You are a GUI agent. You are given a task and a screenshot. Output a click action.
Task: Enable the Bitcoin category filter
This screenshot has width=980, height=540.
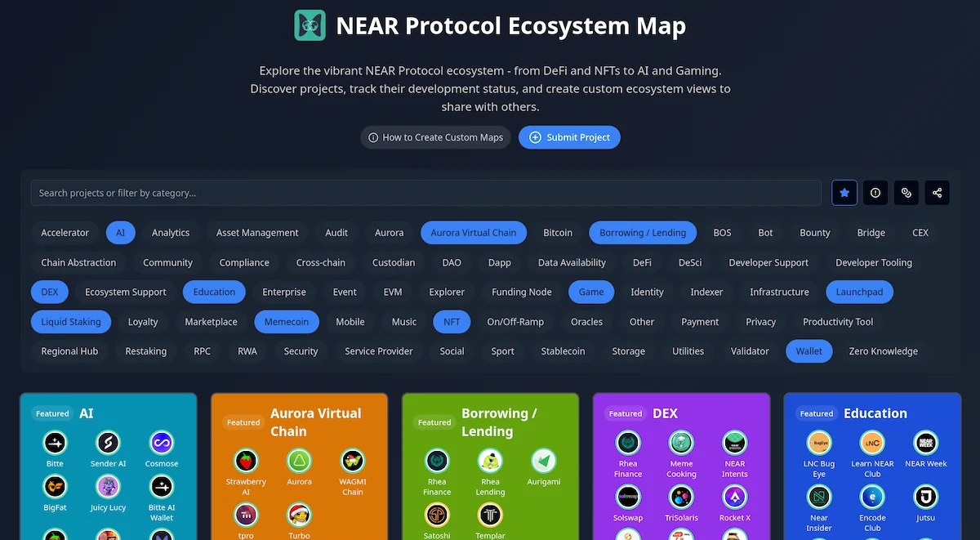point(558,233)
